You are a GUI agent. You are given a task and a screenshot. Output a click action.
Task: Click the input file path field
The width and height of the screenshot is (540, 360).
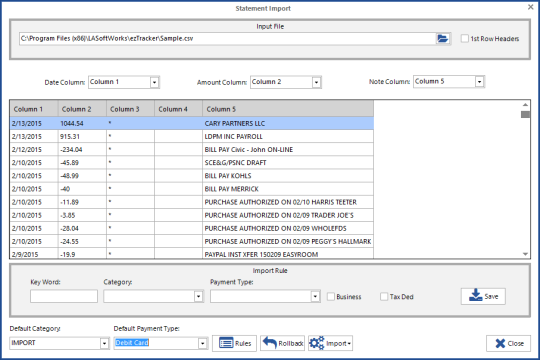[x=228, y=39]
